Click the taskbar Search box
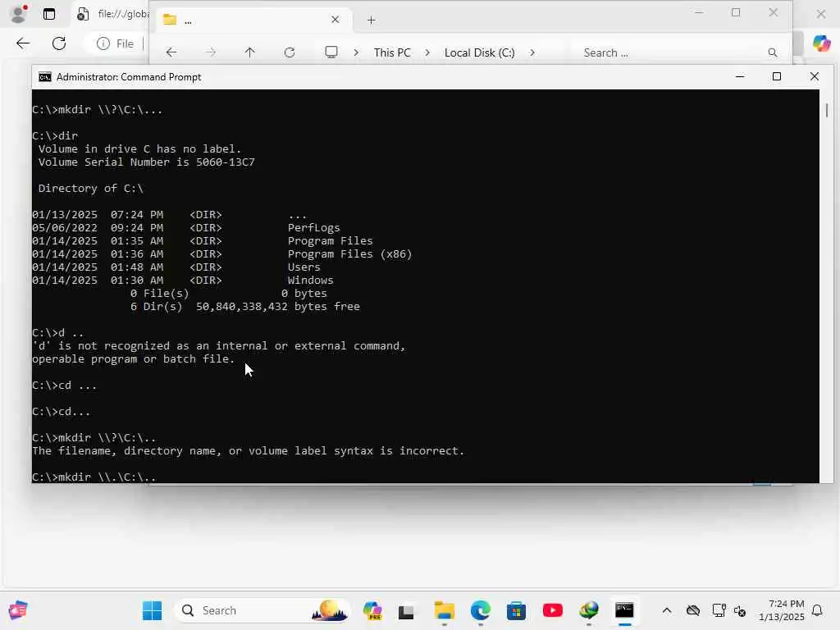840x630 pixels. 262,610
